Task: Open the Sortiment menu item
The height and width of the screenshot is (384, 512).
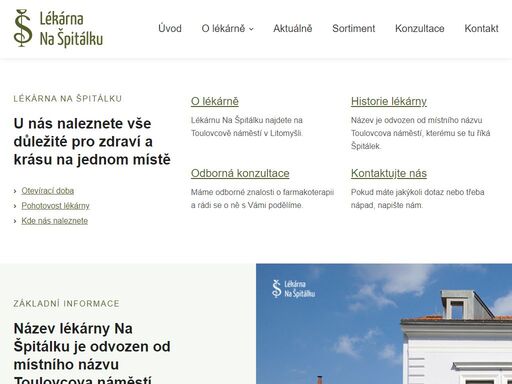Action: click(x=353, y=28)
